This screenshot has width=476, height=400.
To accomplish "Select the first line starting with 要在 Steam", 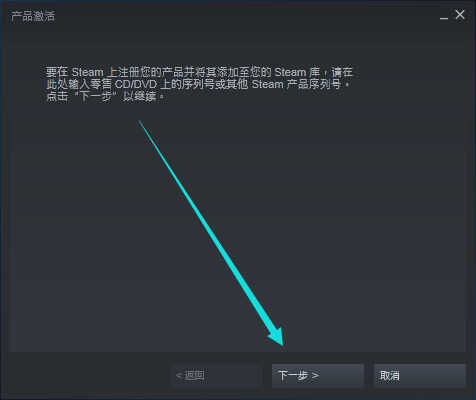I will point(199,72).
